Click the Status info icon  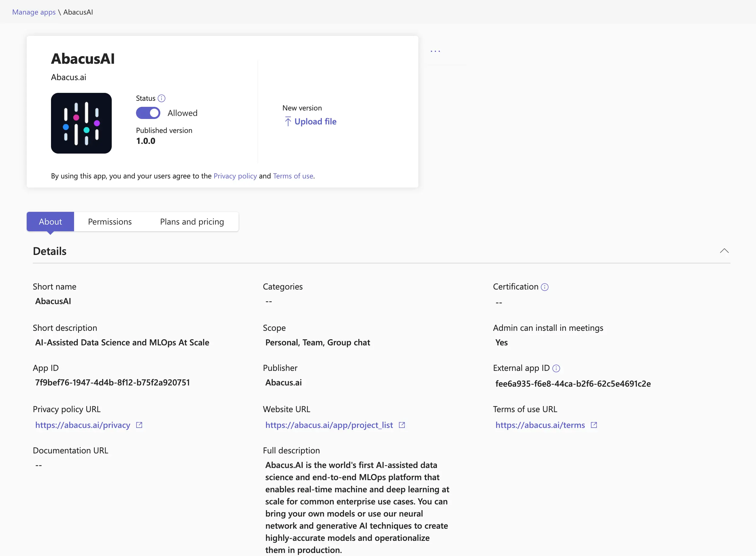162,98
